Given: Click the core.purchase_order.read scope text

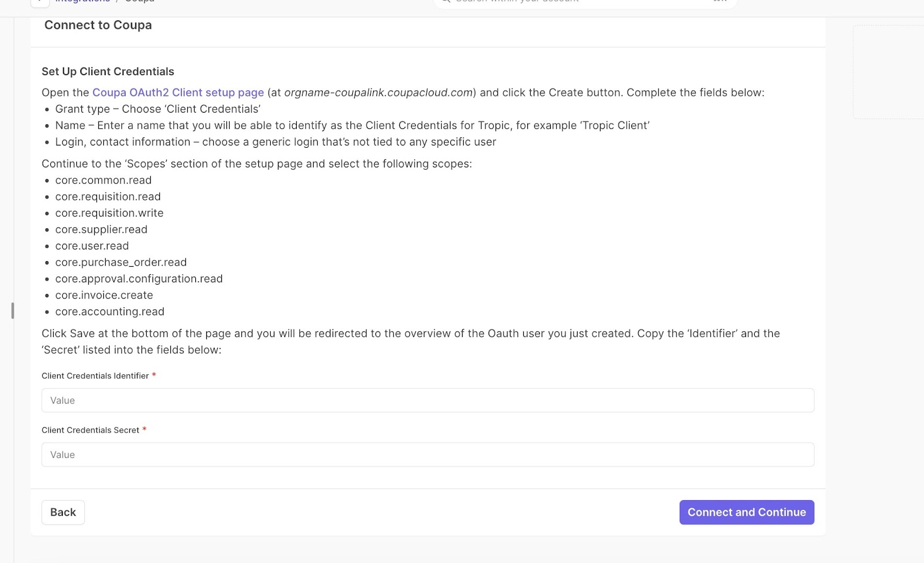Looking at the screenshot, I should point(121,262).
